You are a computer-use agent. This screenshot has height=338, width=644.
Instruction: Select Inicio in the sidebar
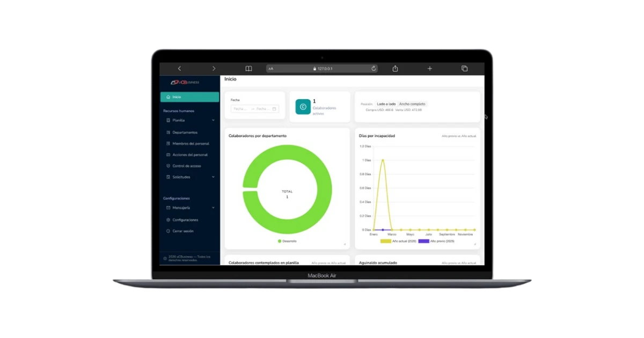(189, 97)
